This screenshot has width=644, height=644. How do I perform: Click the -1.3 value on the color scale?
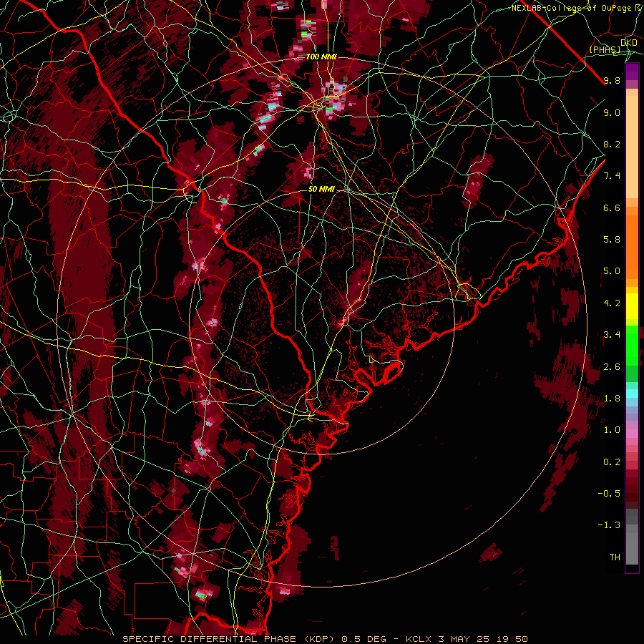pyautogui.click(x=609, y=525)
